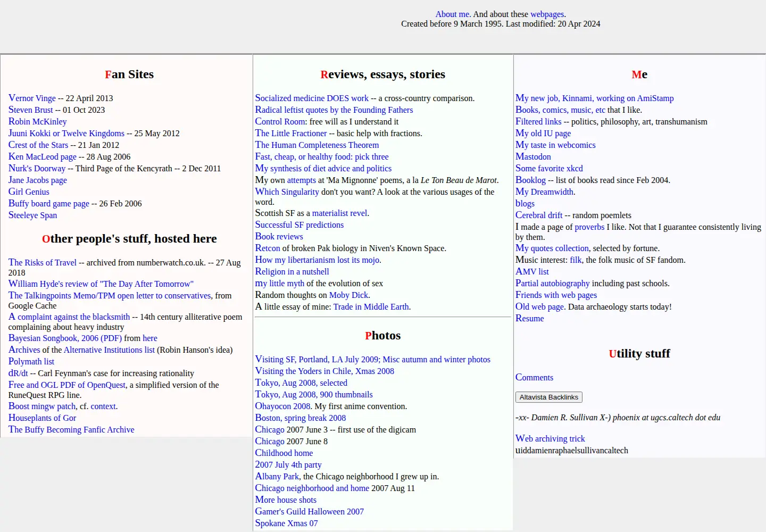The width and height of the screenshot is (766, 532).
Task: Open the Resume link
Action: pos(530,318)
